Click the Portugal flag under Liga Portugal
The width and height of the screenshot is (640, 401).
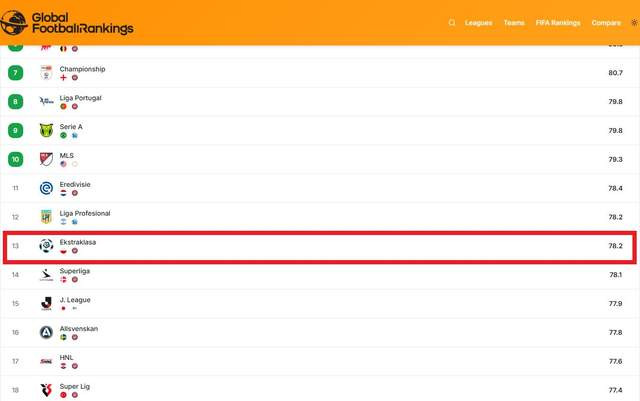point(63,107)
